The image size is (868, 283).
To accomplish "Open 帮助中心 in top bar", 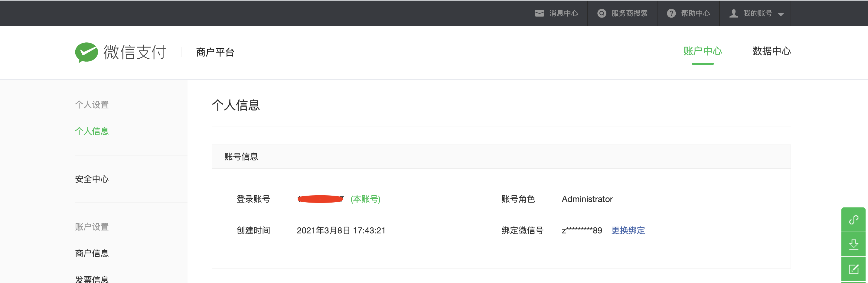I will click(x=696, y=14).
